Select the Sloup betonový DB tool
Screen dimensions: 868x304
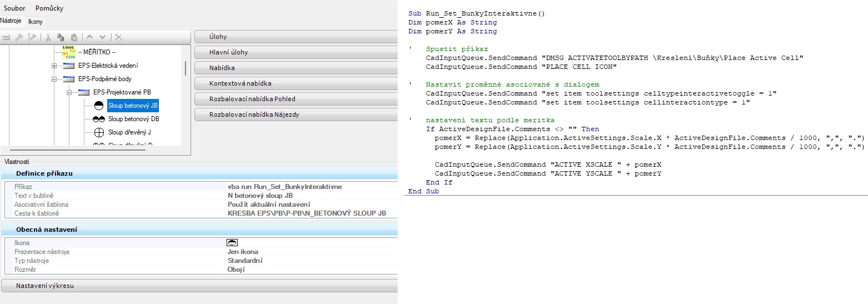click(x=133, y=119)
